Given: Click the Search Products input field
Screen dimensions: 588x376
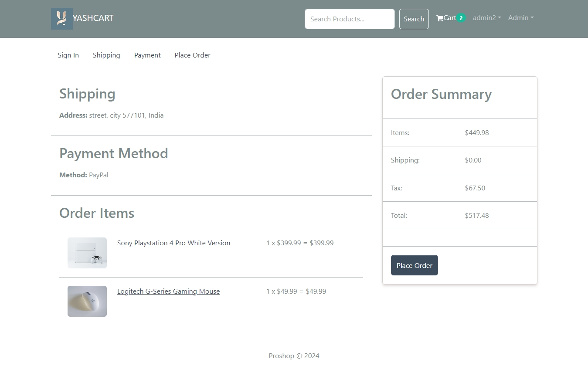Looking at the screenshot, I should [350, 19].
